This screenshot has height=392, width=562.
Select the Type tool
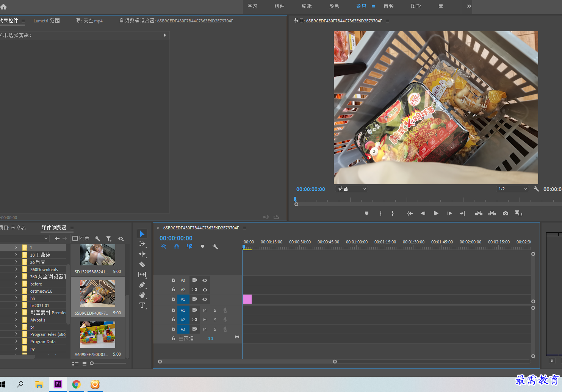(142, 305)
